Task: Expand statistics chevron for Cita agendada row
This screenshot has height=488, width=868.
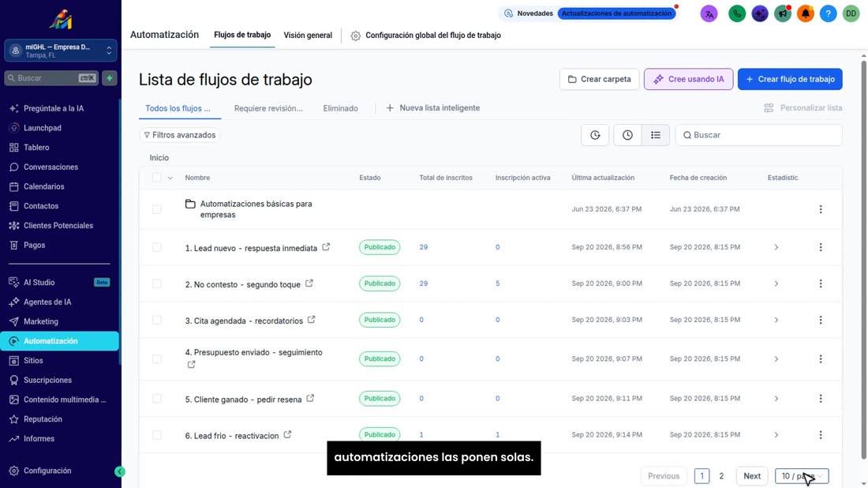Action: 776,320
